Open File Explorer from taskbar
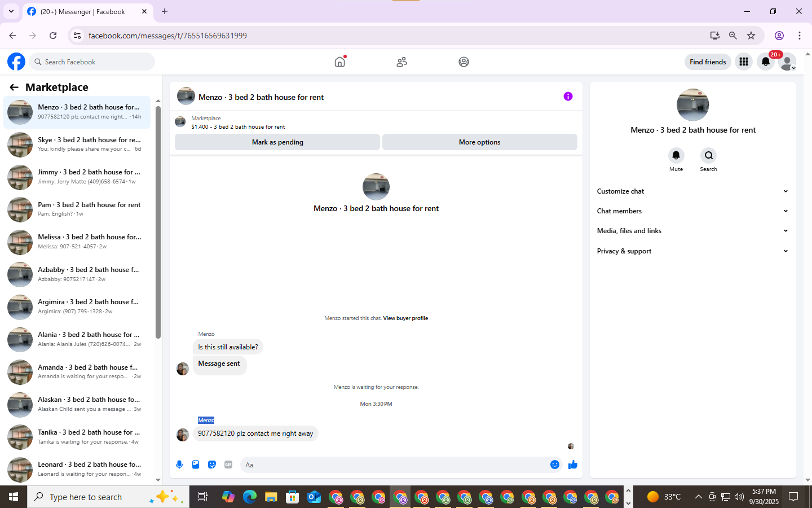The width and height of the screenshot is (812, 508). (x=271, y=497)
